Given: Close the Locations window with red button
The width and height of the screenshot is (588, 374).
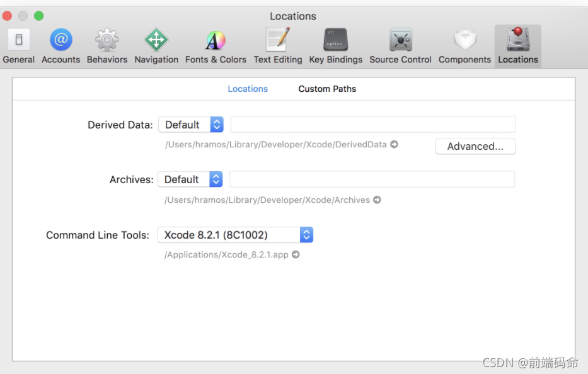Looking at the screenshot, I should (7, 16).
